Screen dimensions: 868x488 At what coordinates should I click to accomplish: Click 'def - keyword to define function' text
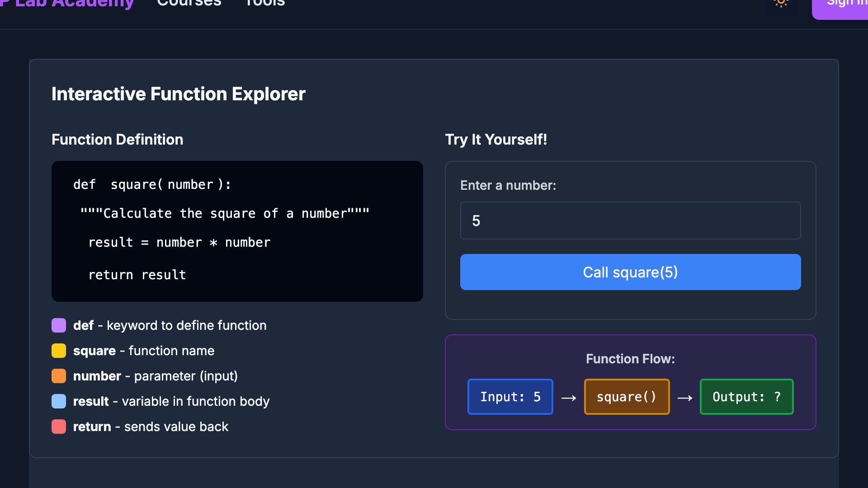(170, 325)
